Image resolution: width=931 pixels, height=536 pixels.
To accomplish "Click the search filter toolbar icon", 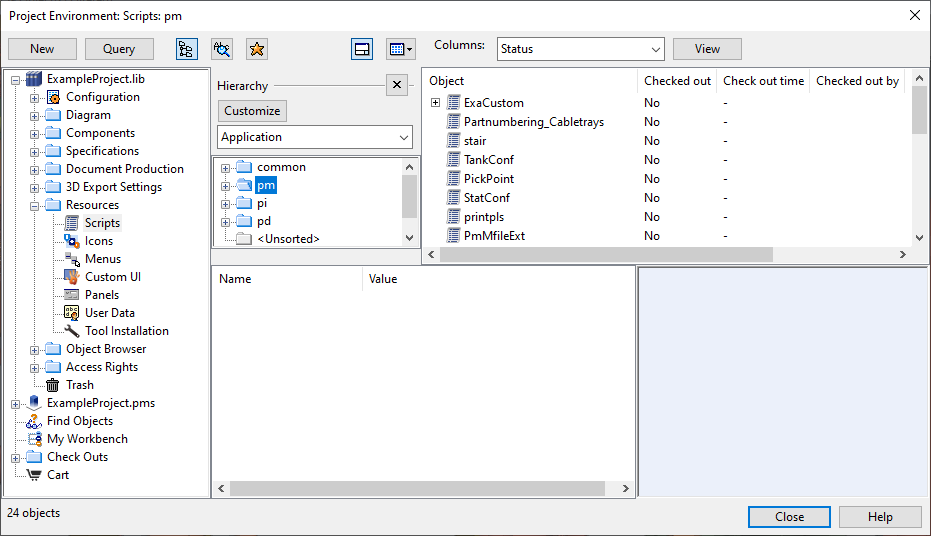I will coord(222,49).
